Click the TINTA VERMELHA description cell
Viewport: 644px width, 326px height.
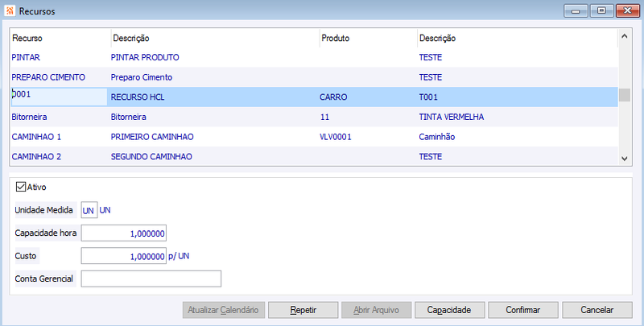(x=452, y=117)
